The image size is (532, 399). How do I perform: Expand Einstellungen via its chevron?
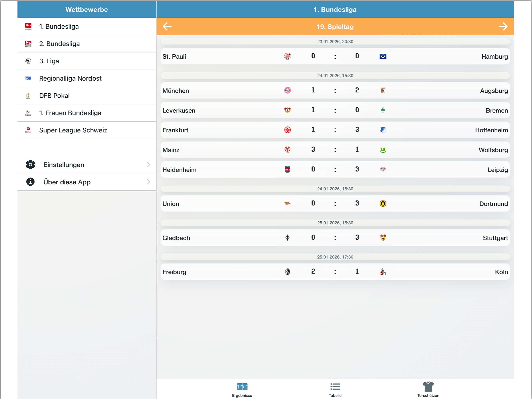pyautogui.click(x=148, y=165)
